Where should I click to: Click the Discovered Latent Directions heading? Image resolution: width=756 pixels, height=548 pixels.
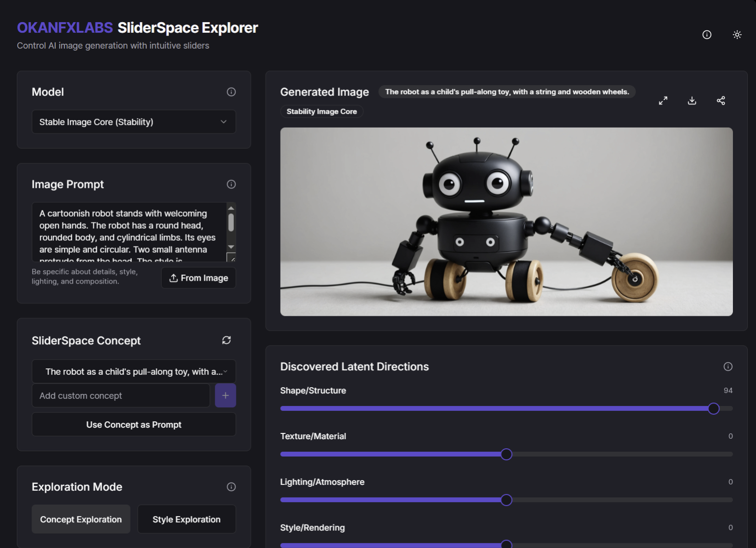click(x=354, y=366)
